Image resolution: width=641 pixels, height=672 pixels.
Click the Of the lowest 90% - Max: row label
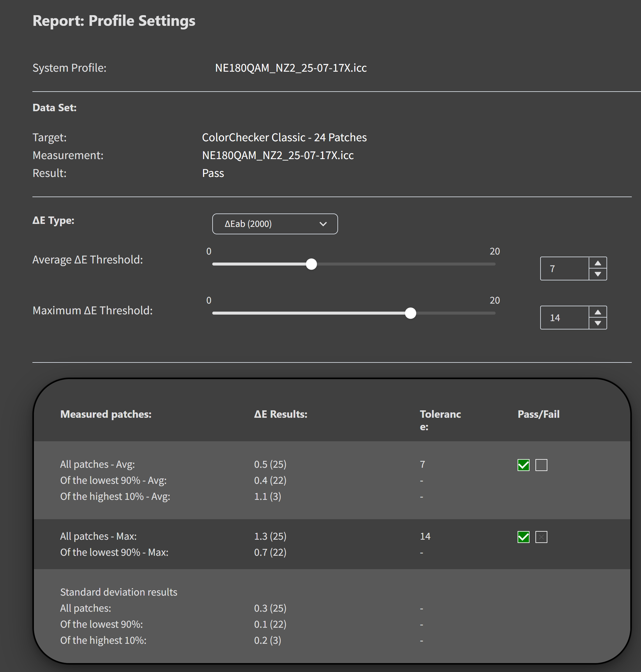pos(114,552)
